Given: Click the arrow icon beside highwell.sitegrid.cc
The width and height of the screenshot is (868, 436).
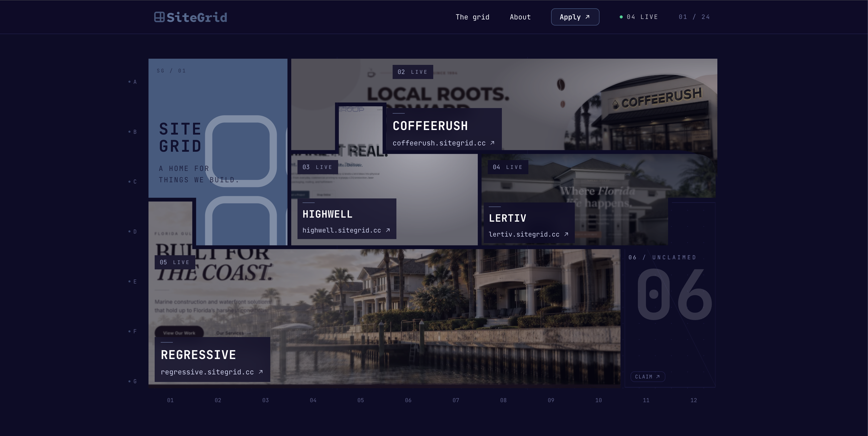Looking at the screenshot, I should tap(388, 230).
